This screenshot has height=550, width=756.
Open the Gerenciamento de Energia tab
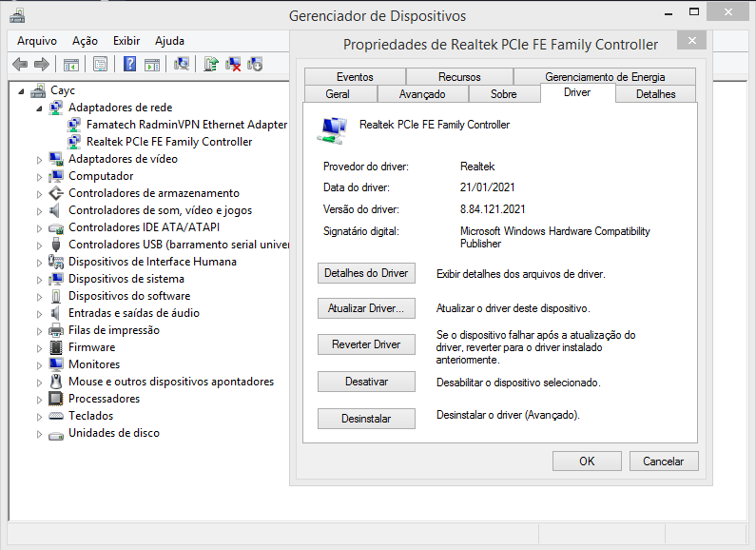coord(605,77)
